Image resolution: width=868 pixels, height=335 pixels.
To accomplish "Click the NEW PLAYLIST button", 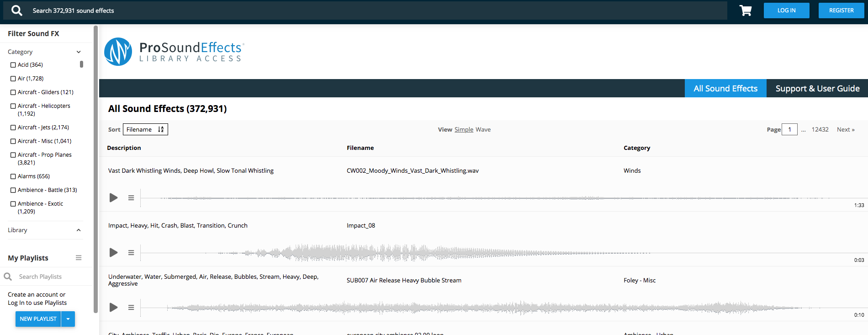I will pyautogui.click(x=38, y=319).
